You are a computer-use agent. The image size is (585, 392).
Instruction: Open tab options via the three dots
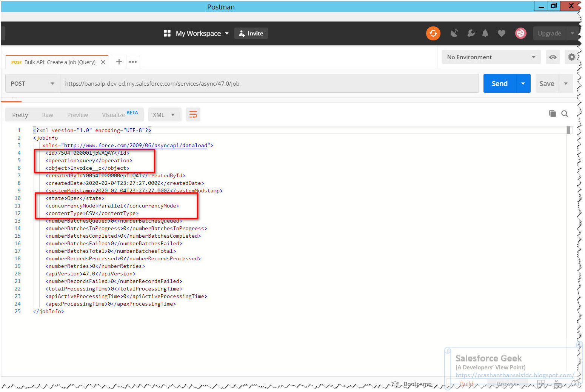(x=133, y=62)
